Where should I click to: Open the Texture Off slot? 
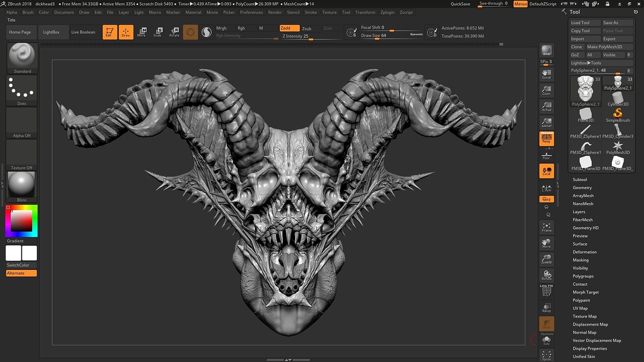click(x=22, y=155)
